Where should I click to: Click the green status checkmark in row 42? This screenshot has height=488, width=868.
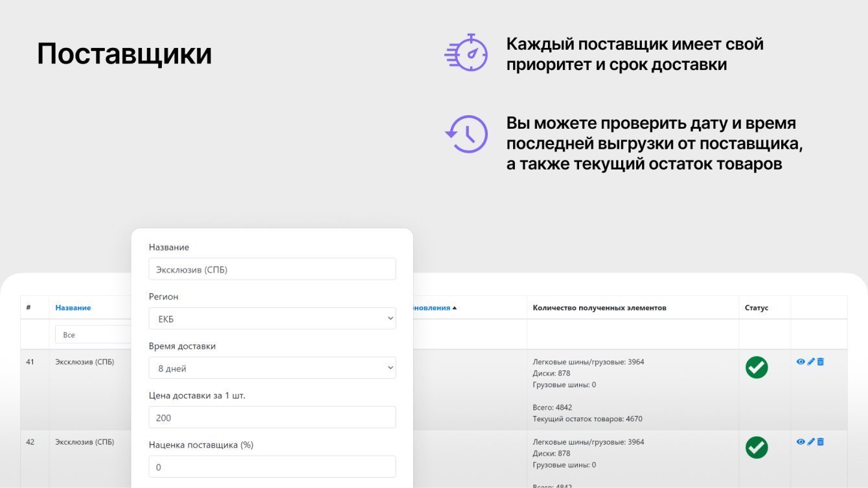click(x=757, y=447)
